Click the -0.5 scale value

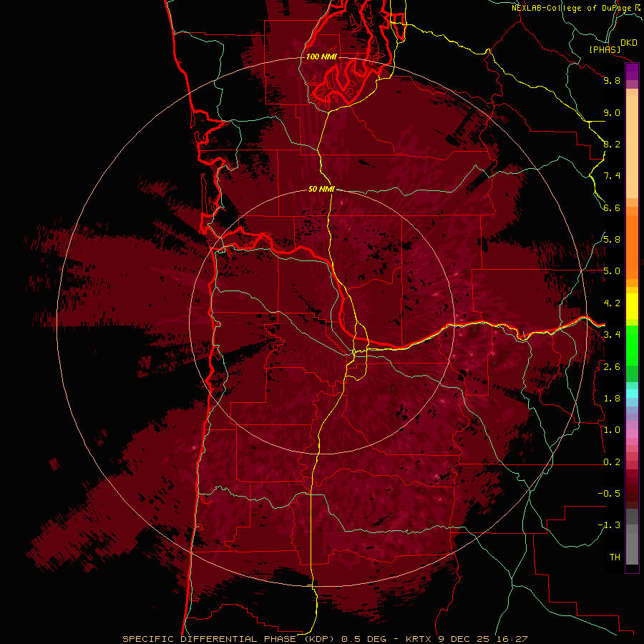(x=609, y=494)
